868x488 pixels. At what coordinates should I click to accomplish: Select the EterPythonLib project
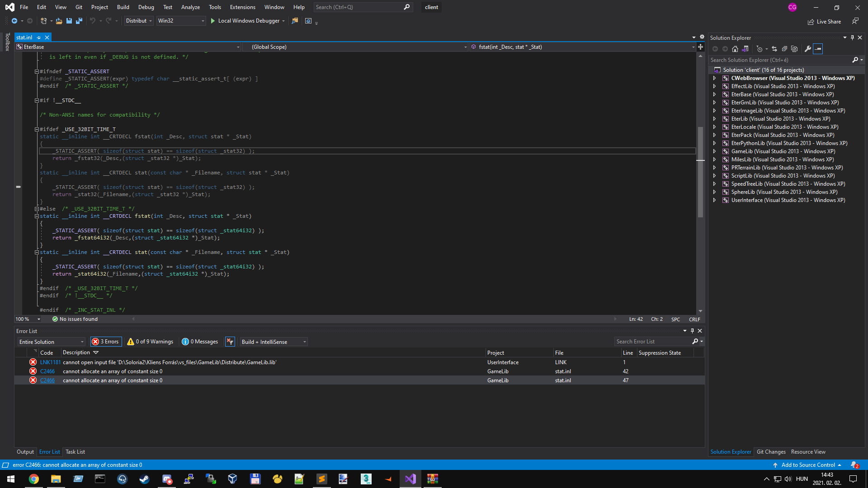click(789, 143)
